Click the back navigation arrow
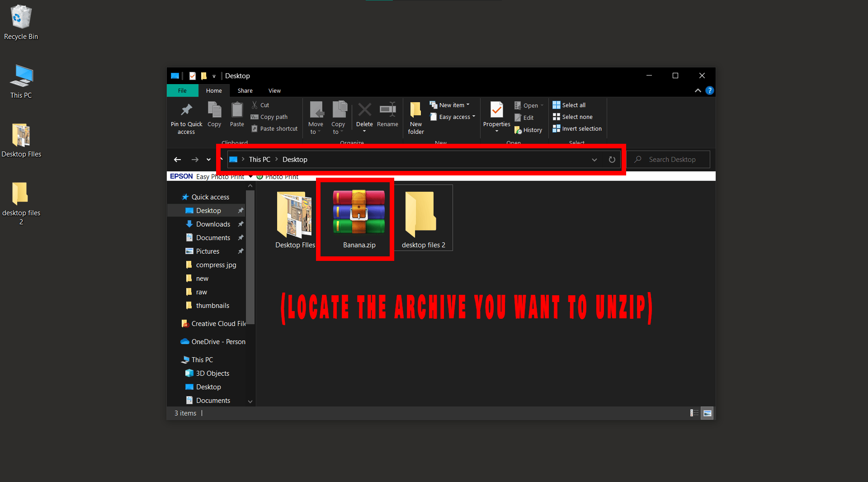Screen dimensions: 868x482 177,160
